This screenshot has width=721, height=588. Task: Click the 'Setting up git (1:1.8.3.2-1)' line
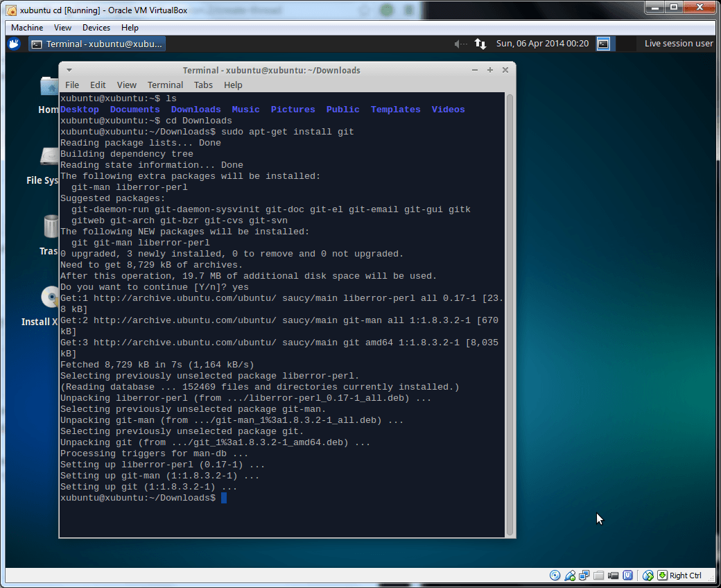coord(148,487)
